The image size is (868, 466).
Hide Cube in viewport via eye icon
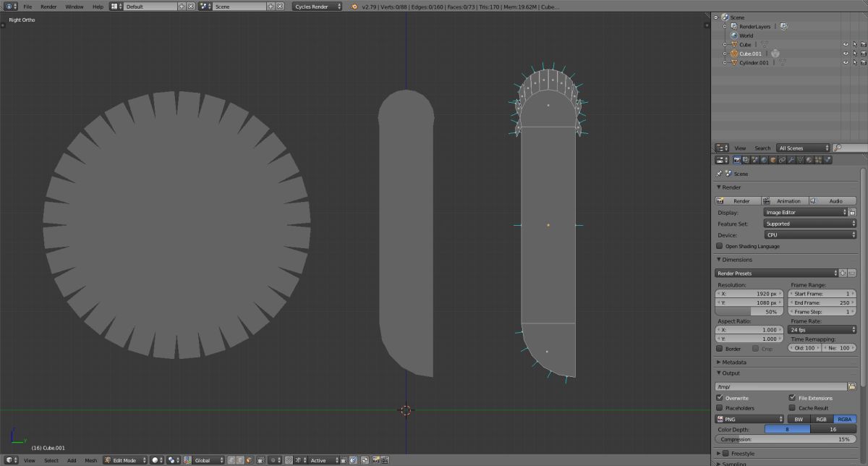845,44
